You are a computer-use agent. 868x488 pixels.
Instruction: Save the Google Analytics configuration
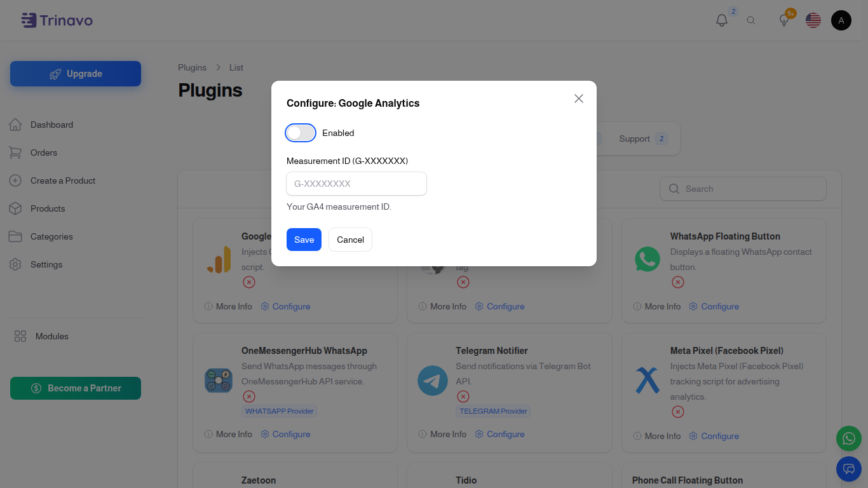(x=304, y=240)
